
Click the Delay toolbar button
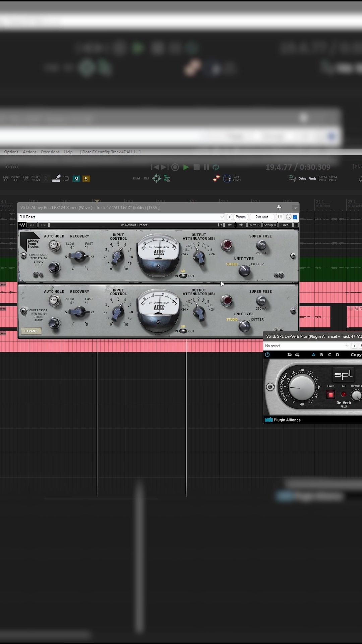click(x=302, y=178)
